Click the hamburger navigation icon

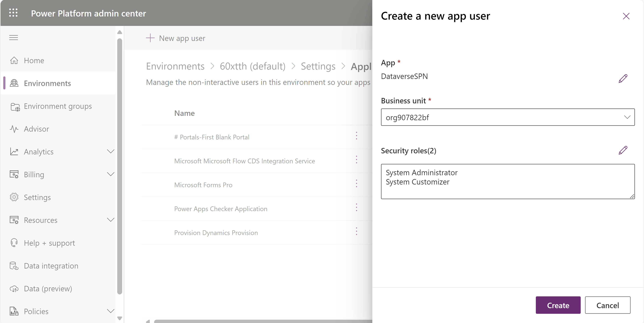pos(13,37)
